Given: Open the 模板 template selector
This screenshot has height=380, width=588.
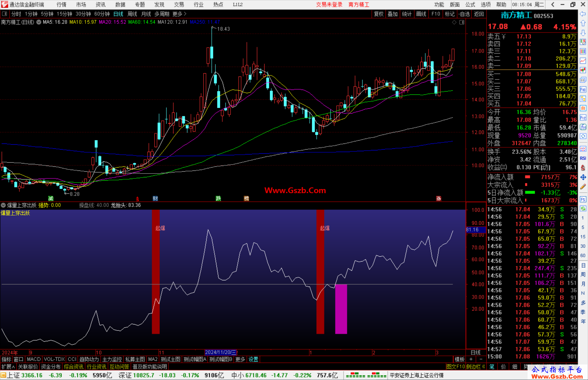Looking at the screenshot, I should (x=460, y=359).
